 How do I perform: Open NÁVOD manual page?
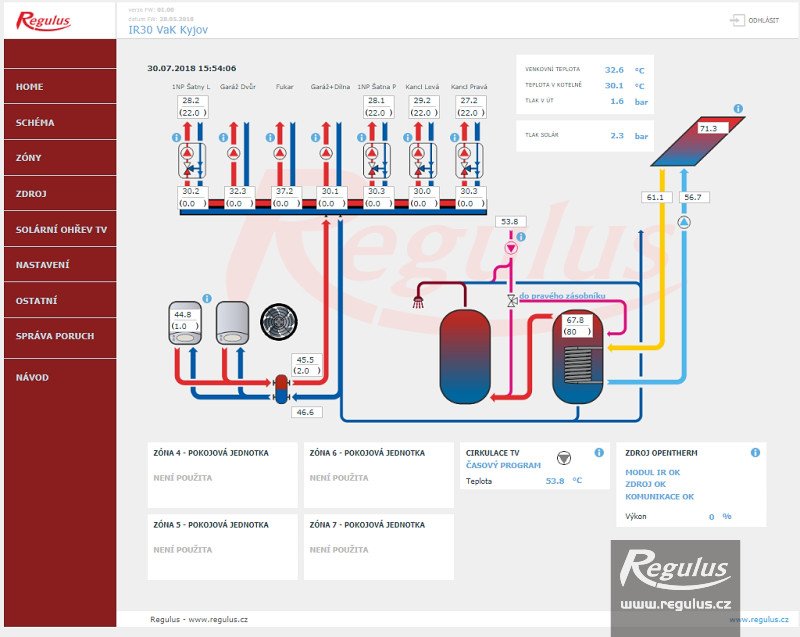(x=60, y=377)
